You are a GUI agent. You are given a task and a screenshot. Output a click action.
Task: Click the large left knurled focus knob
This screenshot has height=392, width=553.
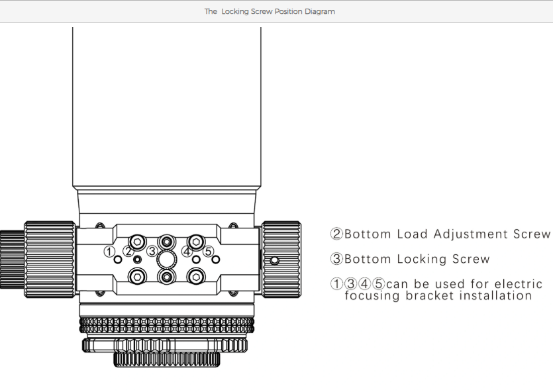[50, 259]
